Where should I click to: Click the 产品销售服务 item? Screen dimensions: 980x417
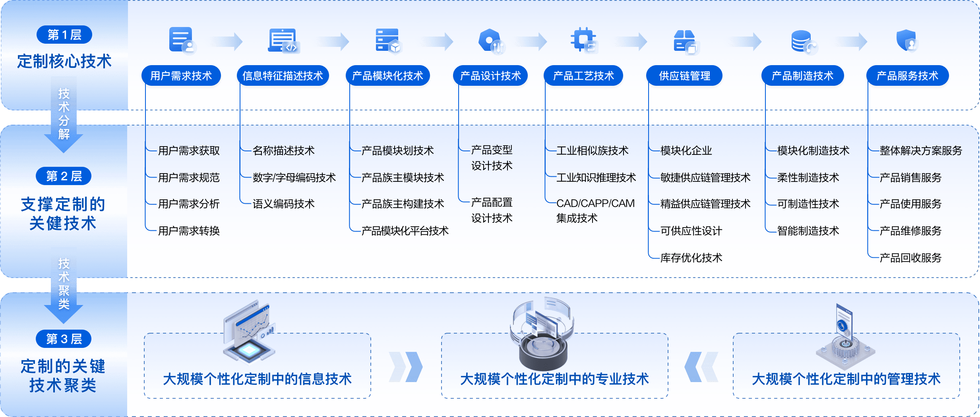[x=910, y=178]
